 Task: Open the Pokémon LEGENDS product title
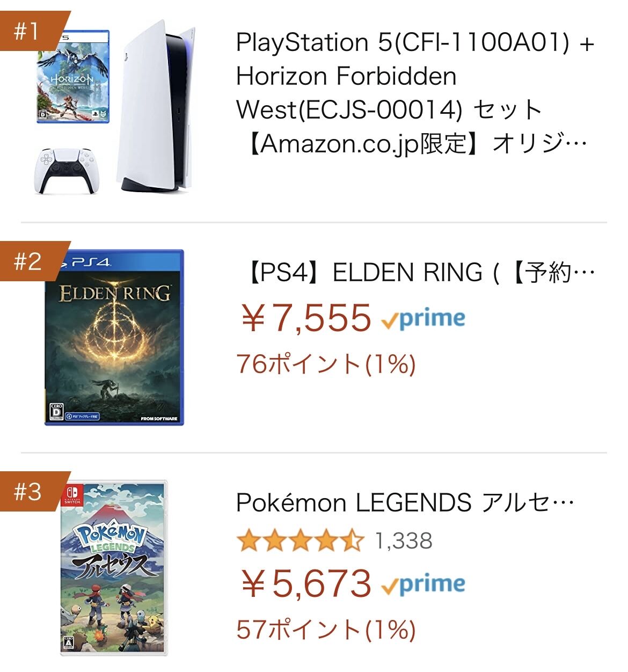click(x=405, y=503)
